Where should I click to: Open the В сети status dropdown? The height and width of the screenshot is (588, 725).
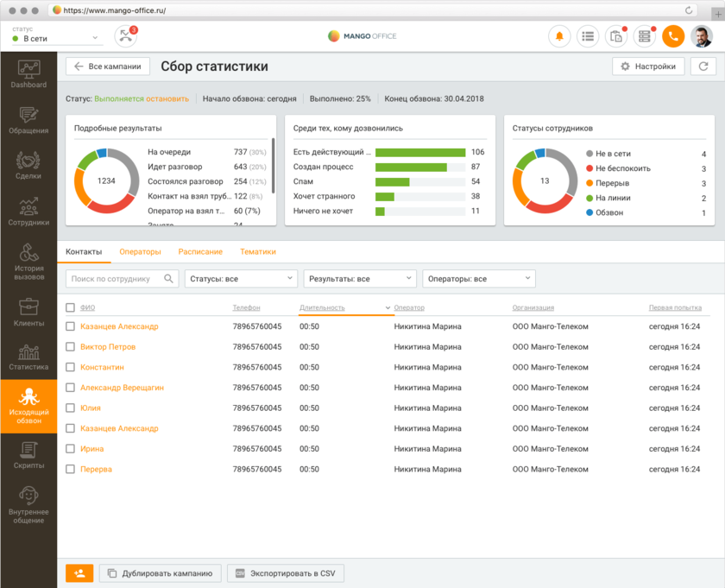pyautogui.click(x=57, y=39)
